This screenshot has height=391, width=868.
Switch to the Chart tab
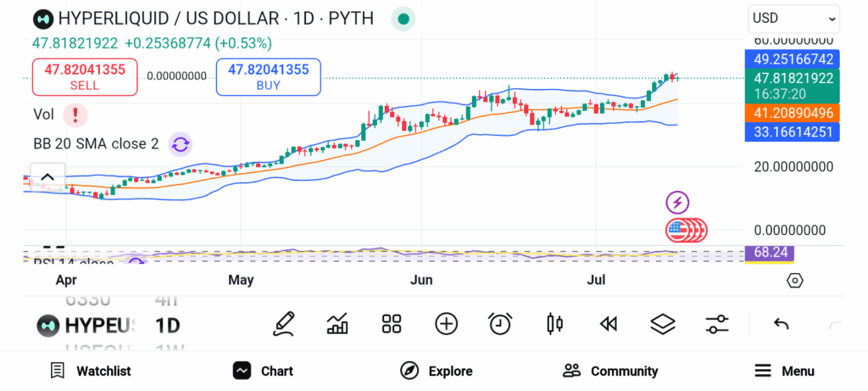coord(263,371)
